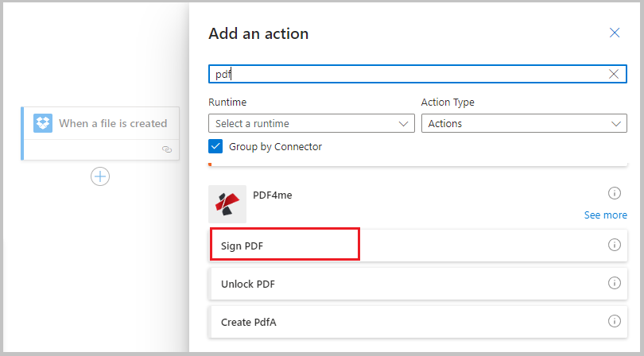Click the PDF4me connector name
Image resolution: width=644 pixels, height=356 pixels.
pyautogui.click(x=272, y=195)
